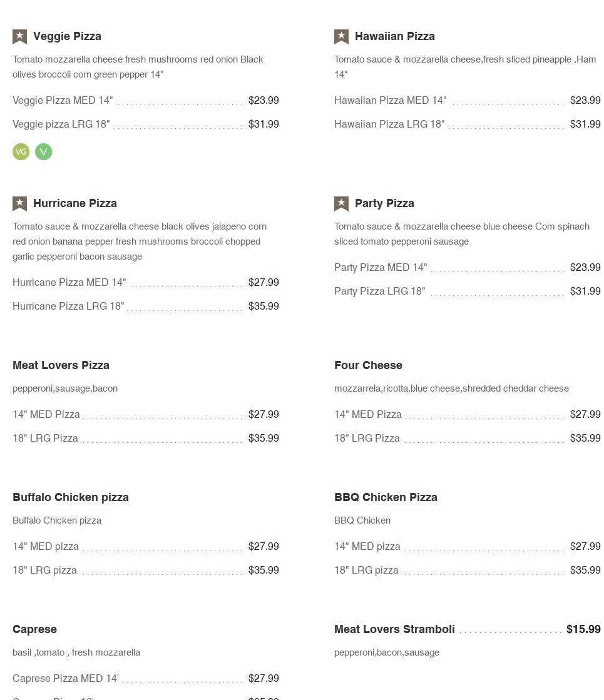Click the Party Pizza LRG 18" price $31.99

[x=585, y=292]
